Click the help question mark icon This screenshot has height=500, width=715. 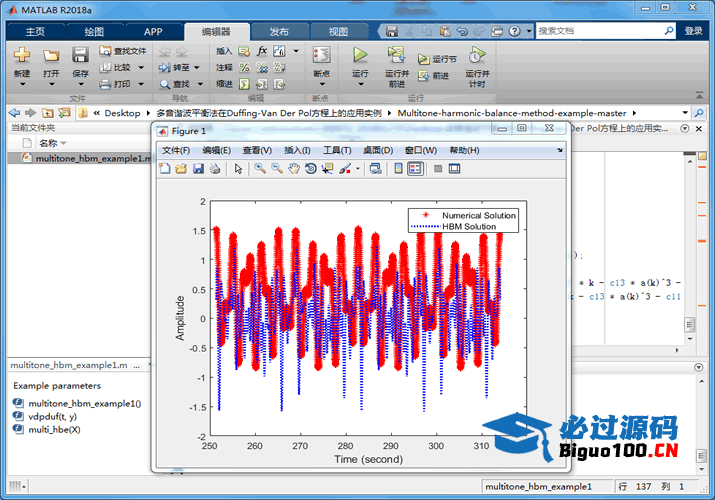pyautogui.click(x=514, y=31)
